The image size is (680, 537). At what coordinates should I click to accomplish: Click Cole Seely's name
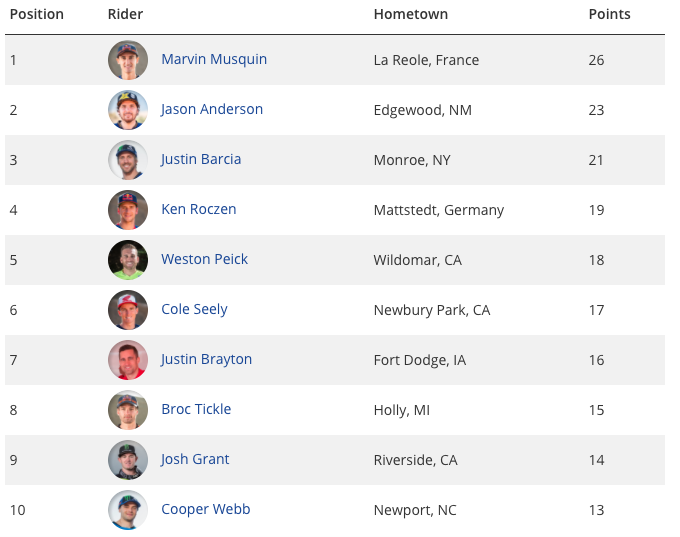(x=194, y=309)
